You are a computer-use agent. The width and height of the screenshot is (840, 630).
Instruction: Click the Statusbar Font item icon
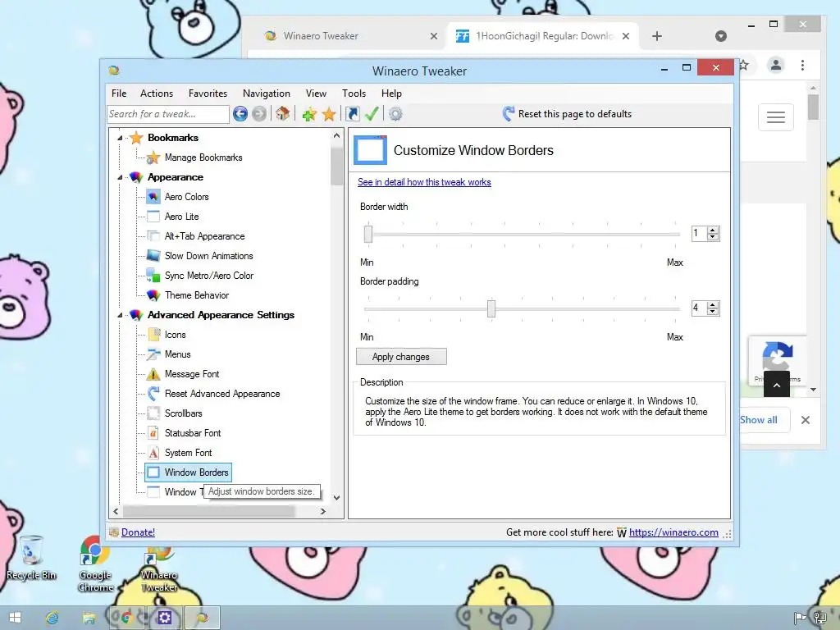point(153,433)
